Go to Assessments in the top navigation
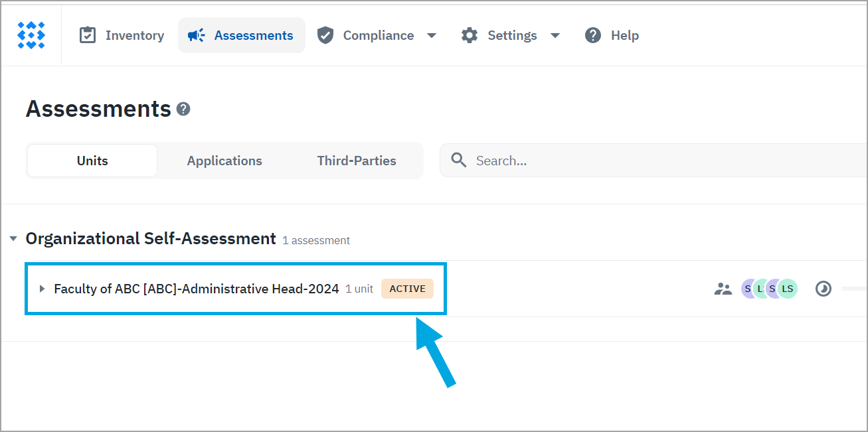The width and height of the screenshot is (868, 432). (241, 35)
